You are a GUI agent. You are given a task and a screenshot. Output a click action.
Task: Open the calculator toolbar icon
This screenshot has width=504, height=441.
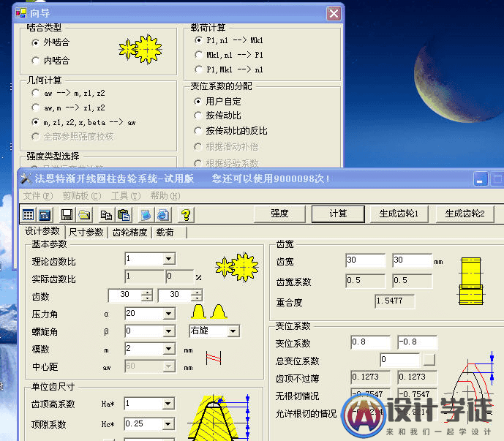point(45,215)
